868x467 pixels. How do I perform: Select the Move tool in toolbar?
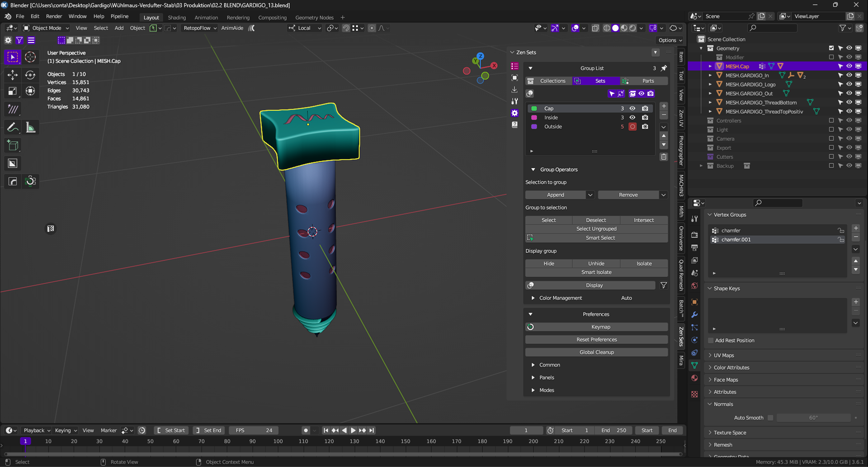13,75
